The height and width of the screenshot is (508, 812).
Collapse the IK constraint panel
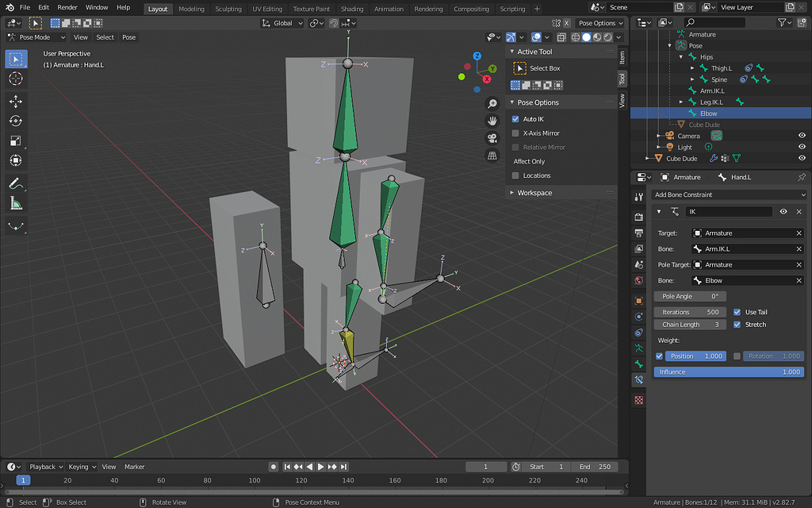coord(659,211)
